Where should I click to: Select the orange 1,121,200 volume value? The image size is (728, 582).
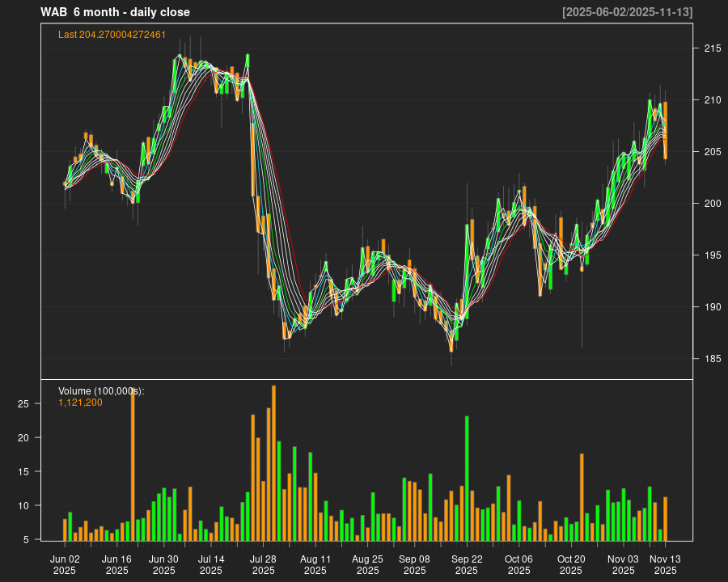[80, 403]
